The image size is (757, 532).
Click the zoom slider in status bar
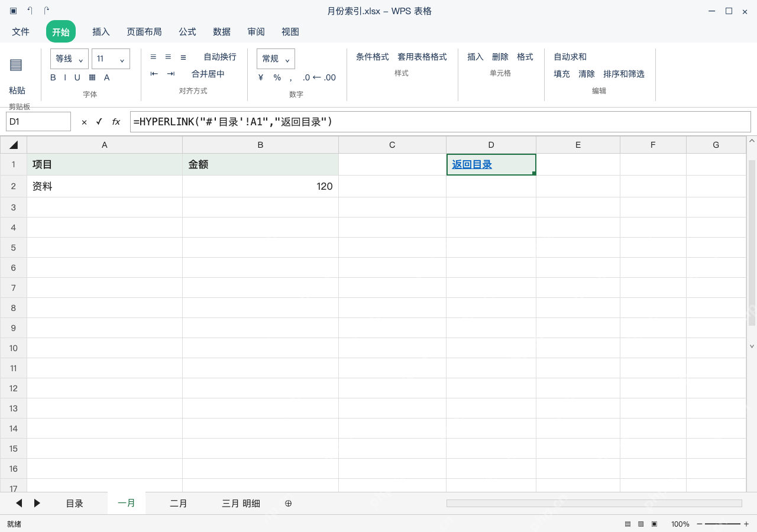click(723, 524)
